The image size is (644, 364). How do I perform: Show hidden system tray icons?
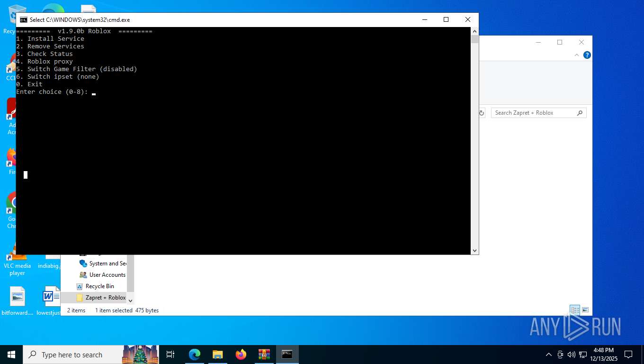point(549,355)
